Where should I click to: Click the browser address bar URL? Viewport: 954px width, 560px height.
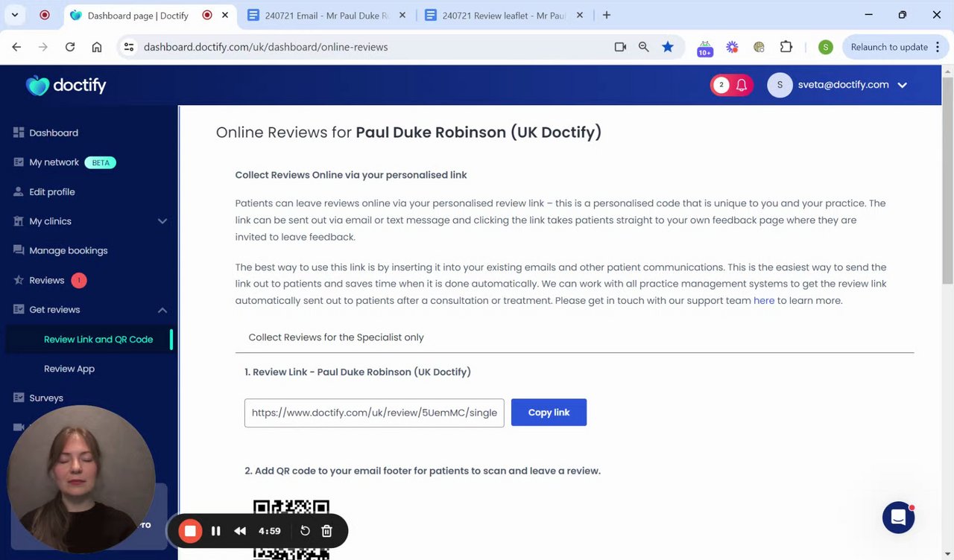[266, 47]
